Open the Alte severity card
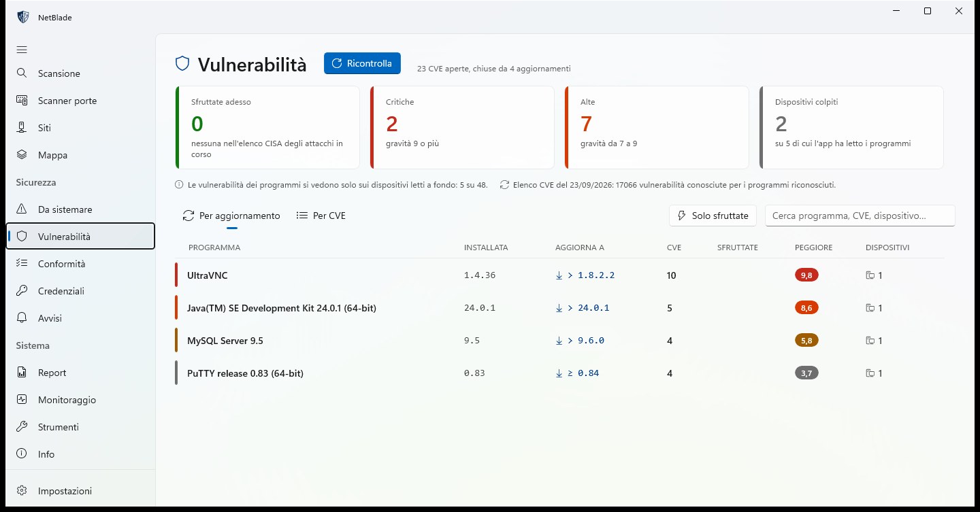Viewport: 980px width, 512px height. tap(657, 127)
